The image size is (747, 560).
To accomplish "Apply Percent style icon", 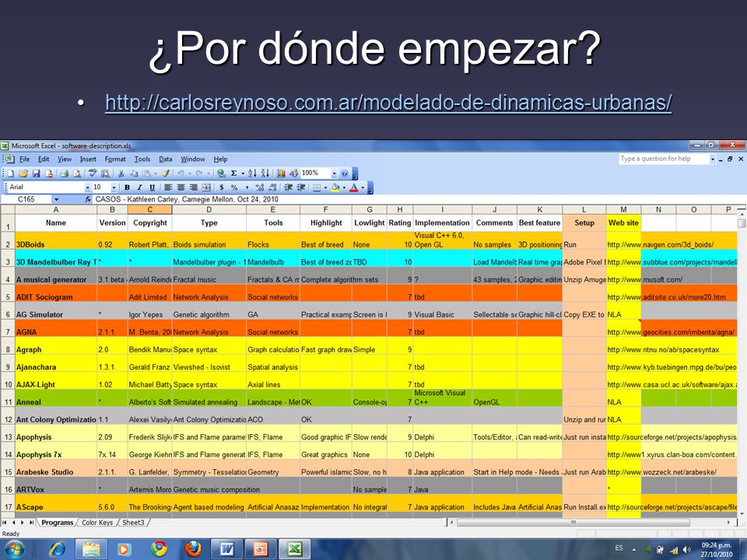I will coord(234,187).
